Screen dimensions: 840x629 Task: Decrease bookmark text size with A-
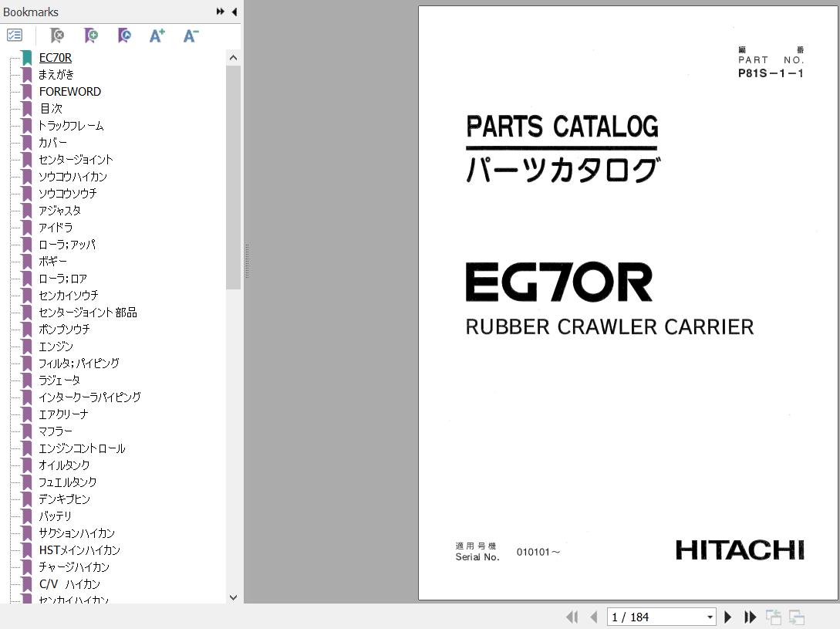191,36
